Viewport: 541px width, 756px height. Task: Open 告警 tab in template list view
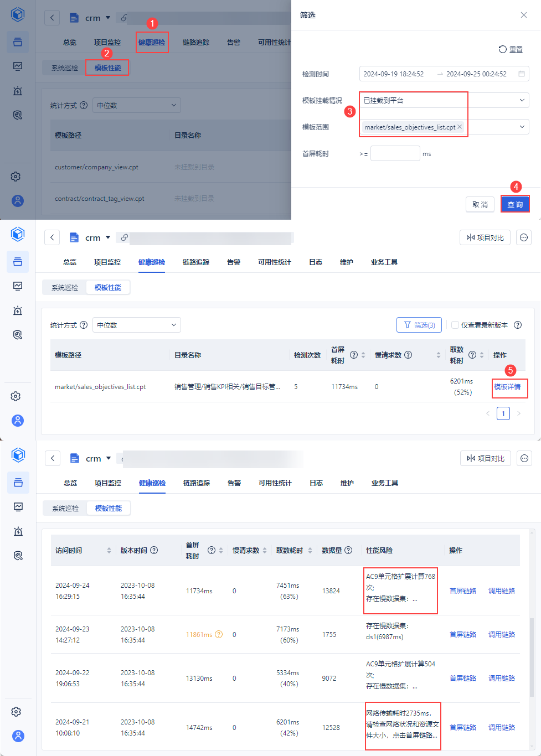point(234,262)
